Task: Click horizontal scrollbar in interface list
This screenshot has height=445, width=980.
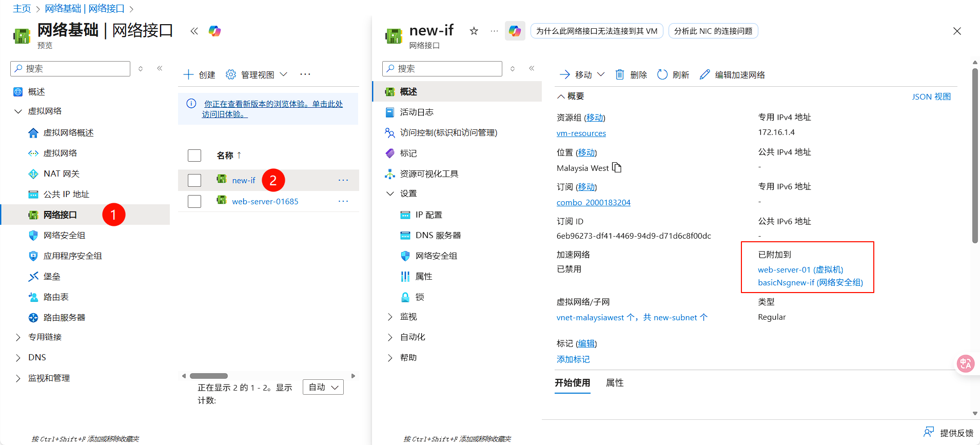Action: [x=209, y=376]
